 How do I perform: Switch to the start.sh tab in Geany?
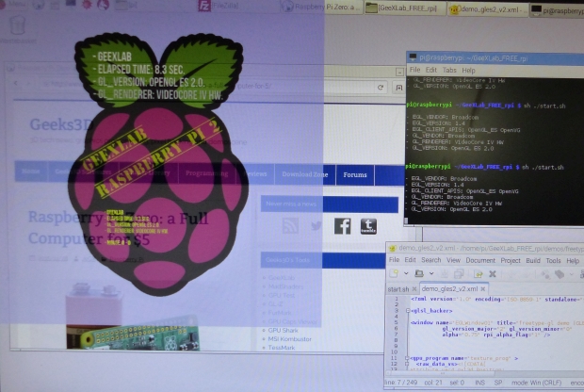398,289
